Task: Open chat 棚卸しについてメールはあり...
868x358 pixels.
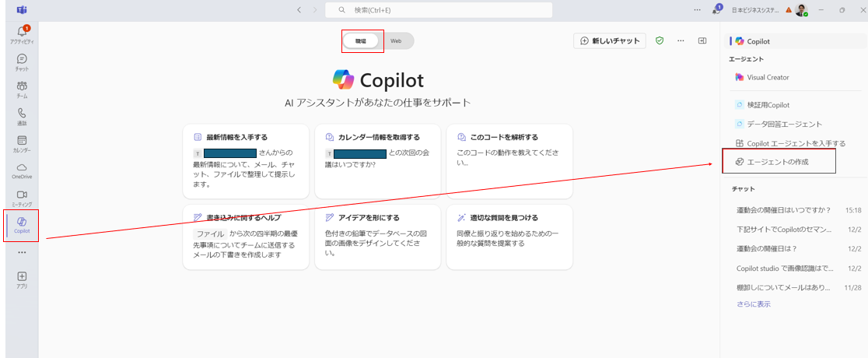Action: 799,288
